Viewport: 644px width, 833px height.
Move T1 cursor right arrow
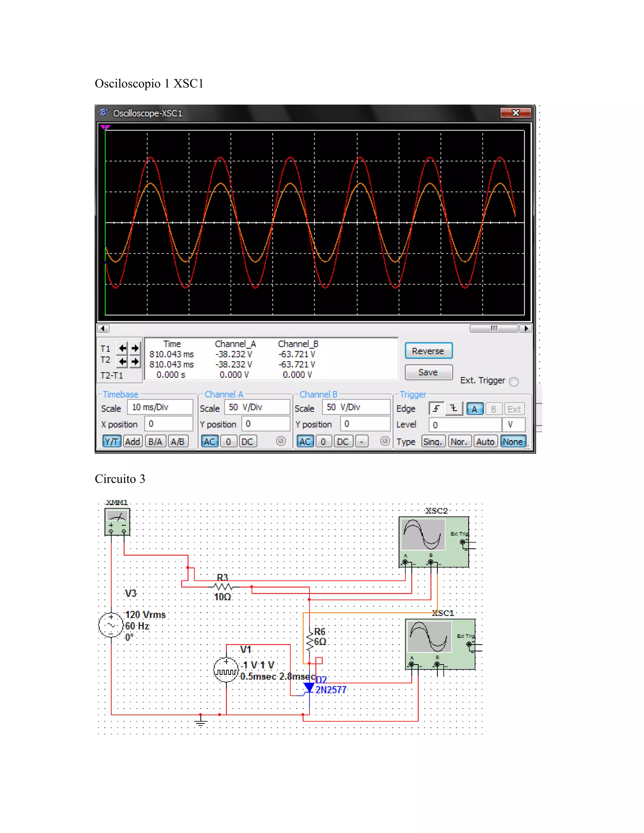coord(135,348)
